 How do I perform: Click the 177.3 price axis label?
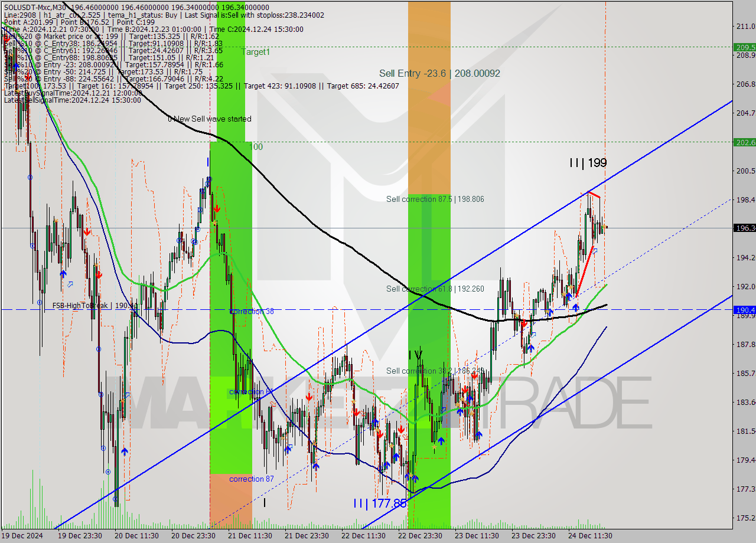745,489
